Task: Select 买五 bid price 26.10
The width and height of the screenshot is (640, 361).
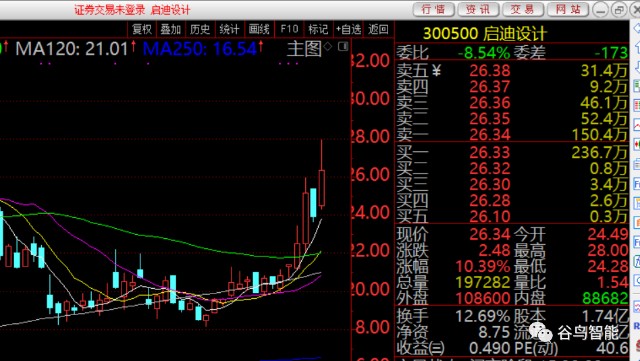Action: (489, 216)
